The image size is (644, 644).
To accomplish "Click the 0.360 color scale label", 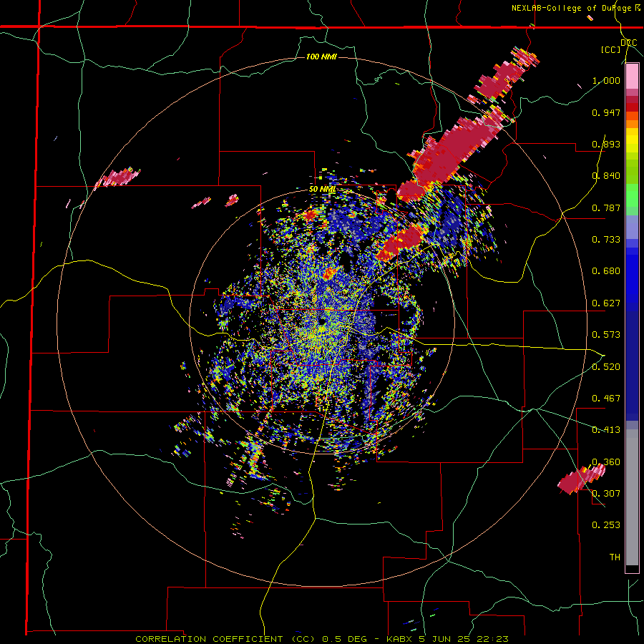I will click(606, 462).
